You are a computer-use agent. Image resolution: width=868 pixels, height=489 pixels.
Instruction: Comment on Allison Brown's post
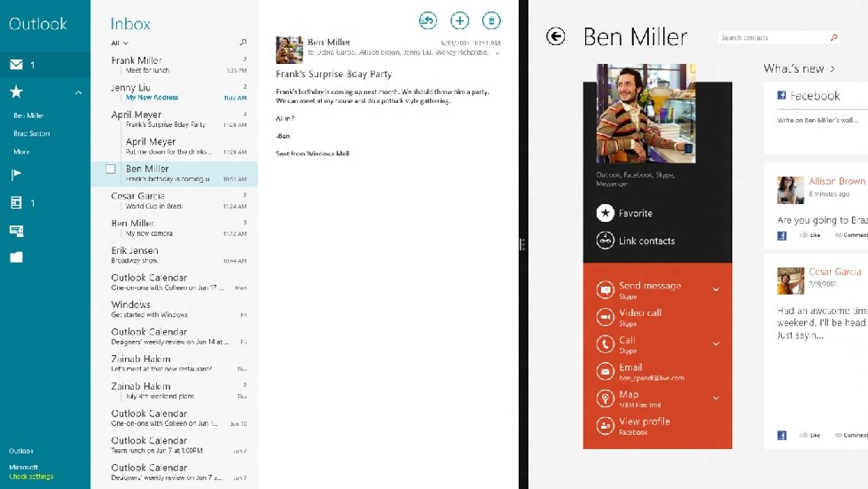(x=851, y=235)
